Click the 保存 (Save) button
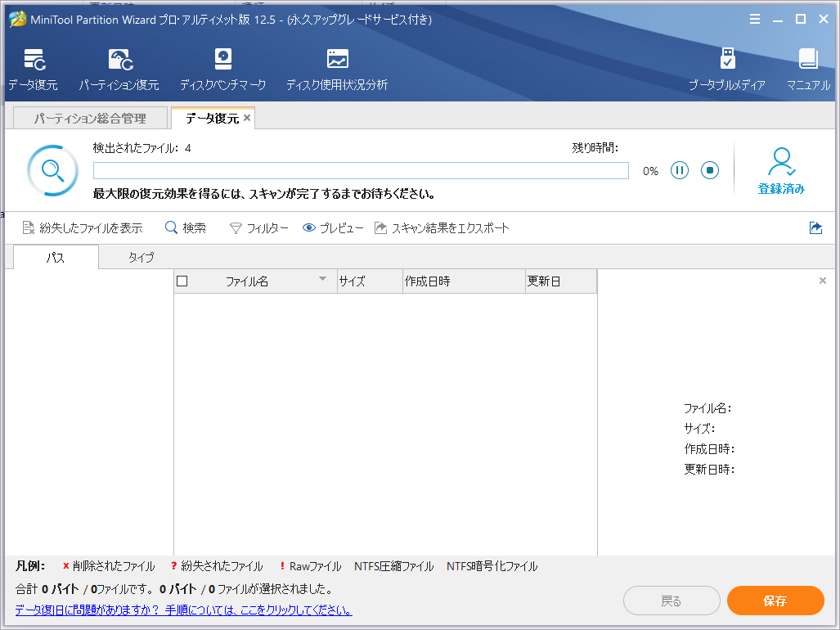This screenshot has height=630, width=840. coord(775,600)
